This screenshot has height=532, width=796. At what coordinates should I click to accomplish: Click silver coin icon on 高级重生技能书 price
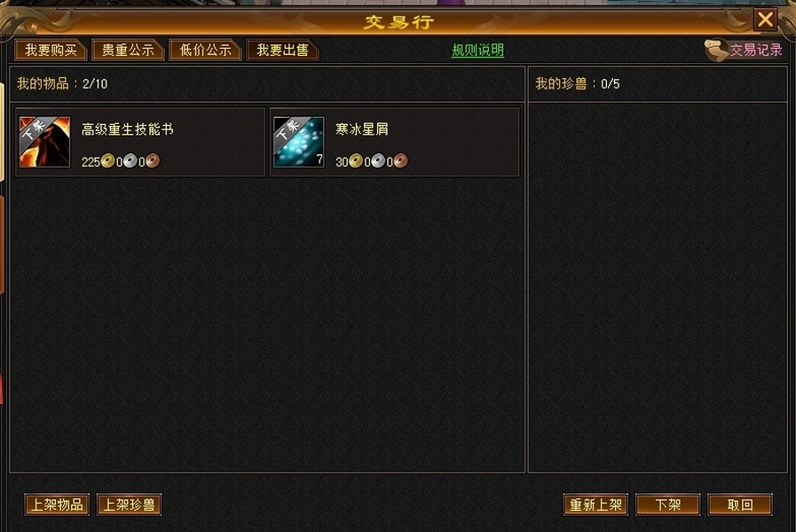[x=130, y=161]
